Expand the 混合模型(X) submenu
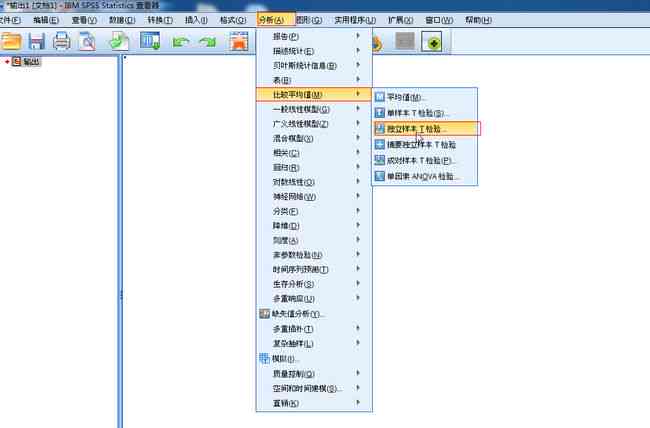This screenshot has height=428, width=650. (x=314, y=139)
